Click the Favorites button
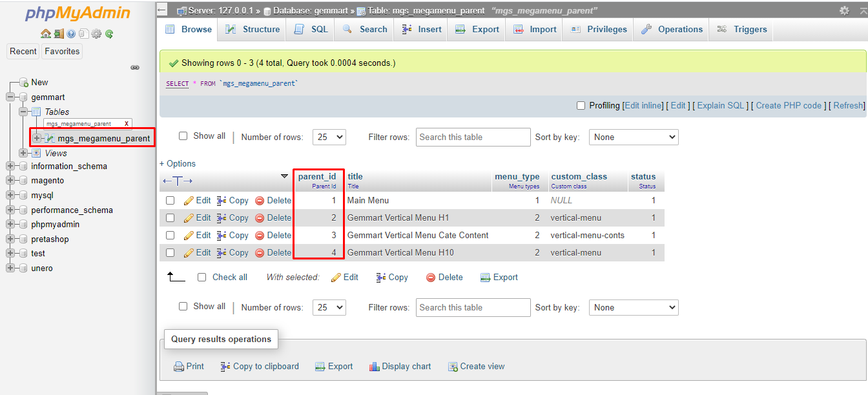 62,52
